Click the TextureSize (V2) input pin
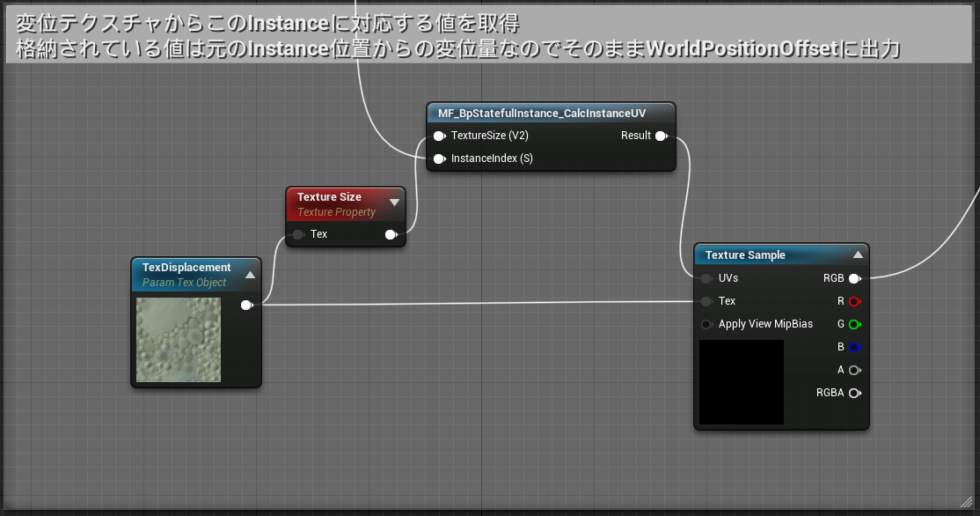 pos(439,136)
